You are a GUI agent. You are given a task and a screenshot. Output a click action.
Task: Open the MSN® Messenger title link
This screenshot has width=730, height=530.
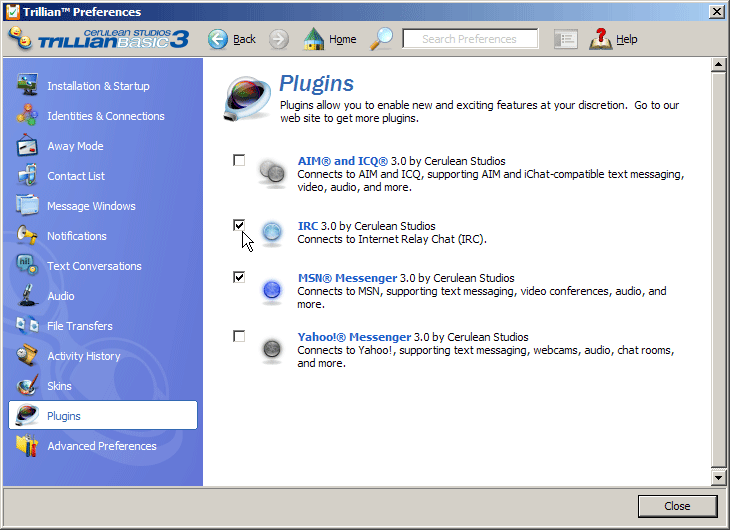coord(347,278)
